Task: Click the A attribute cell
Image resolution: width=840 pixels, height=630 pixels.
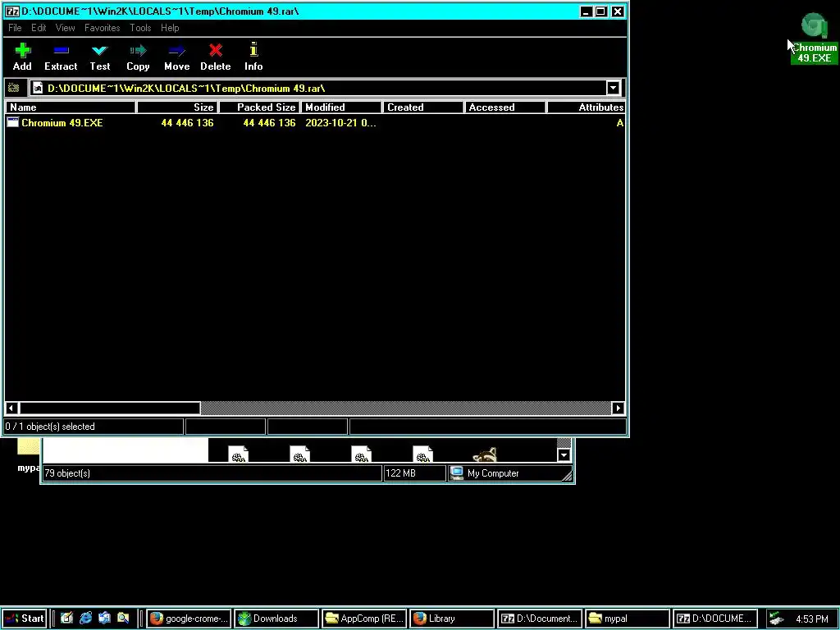Action: coord(620,123)
